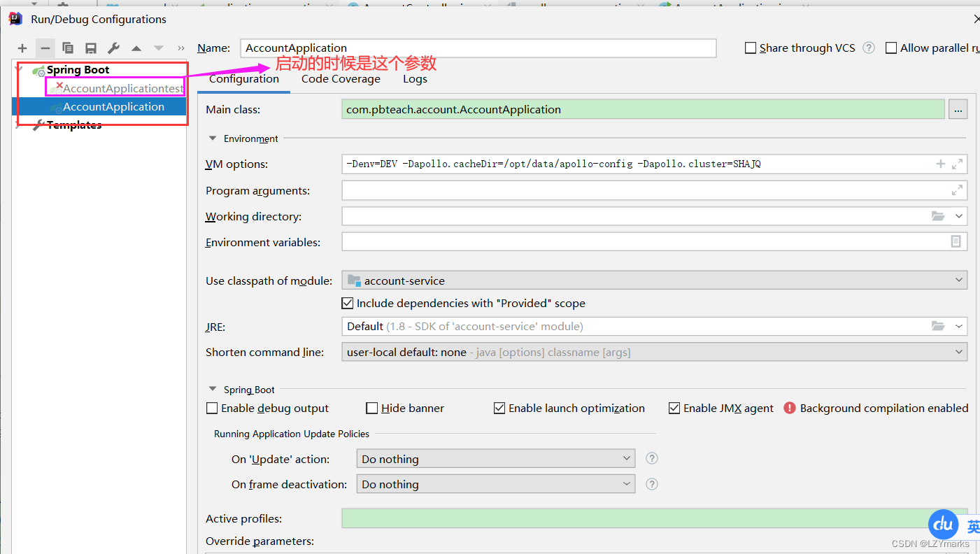Browse for the main class with the ellipsis button
The height and width of the screenshot is (554, 980).
958,110
